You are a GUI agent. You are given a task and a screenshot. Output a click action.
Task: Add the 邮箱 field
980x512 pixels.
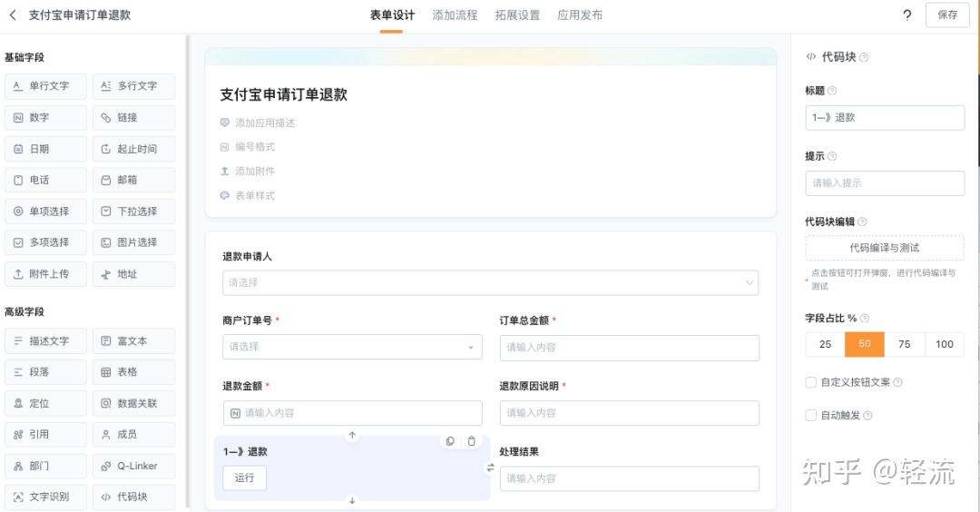pos(133,180)
